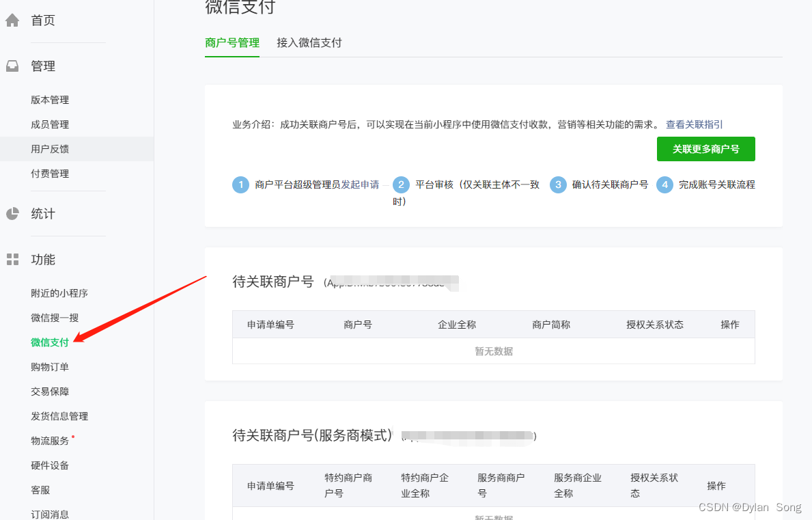812x520 pixels.
Task: Click the inbox icon beside 管理
Action: pos(12,66)
